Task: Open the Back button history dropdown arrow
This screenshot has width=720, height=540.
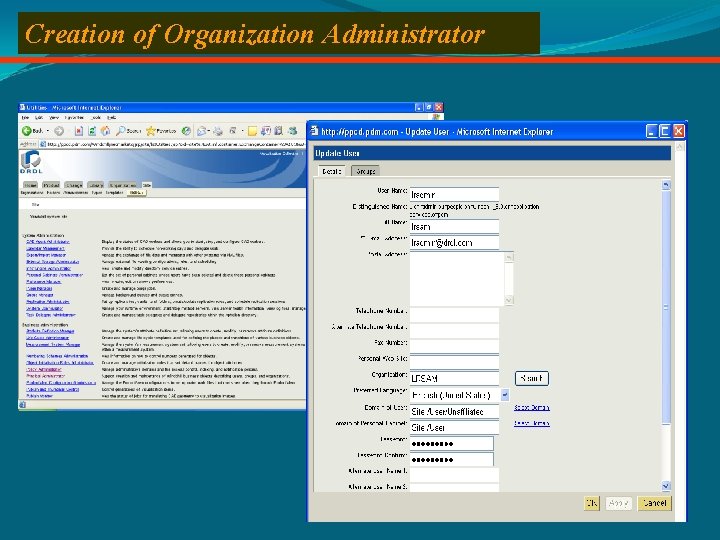Action: click(x=48, y=131)
